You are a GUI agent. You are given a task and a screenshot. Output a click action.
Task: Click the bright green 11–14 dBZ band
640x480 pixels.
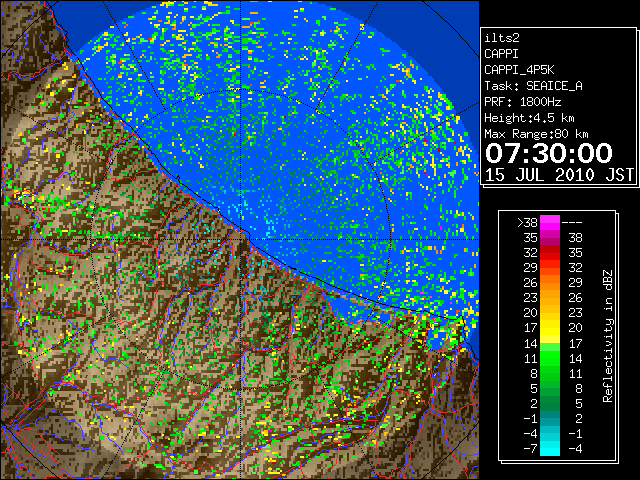550,358
